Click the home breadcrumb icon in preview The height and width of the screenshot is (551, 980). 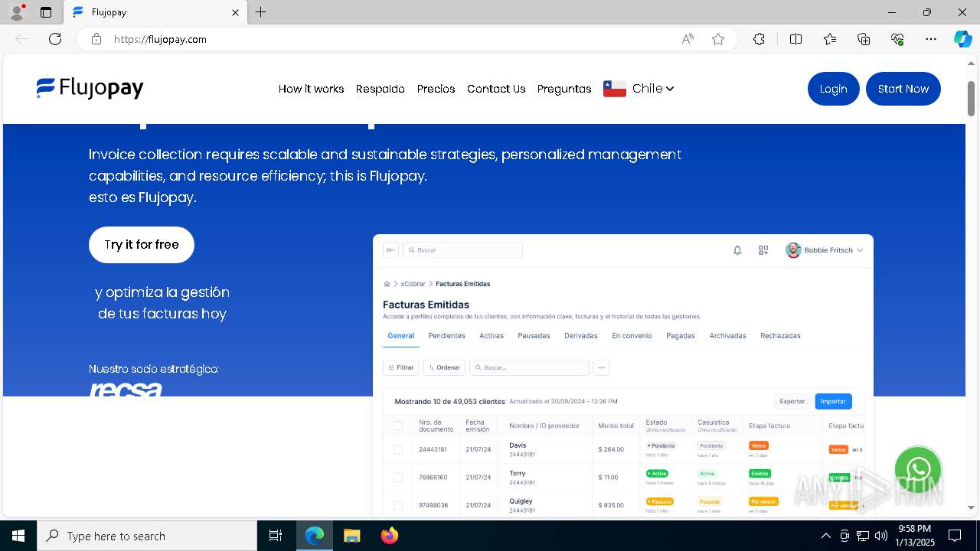coord(387,284)
